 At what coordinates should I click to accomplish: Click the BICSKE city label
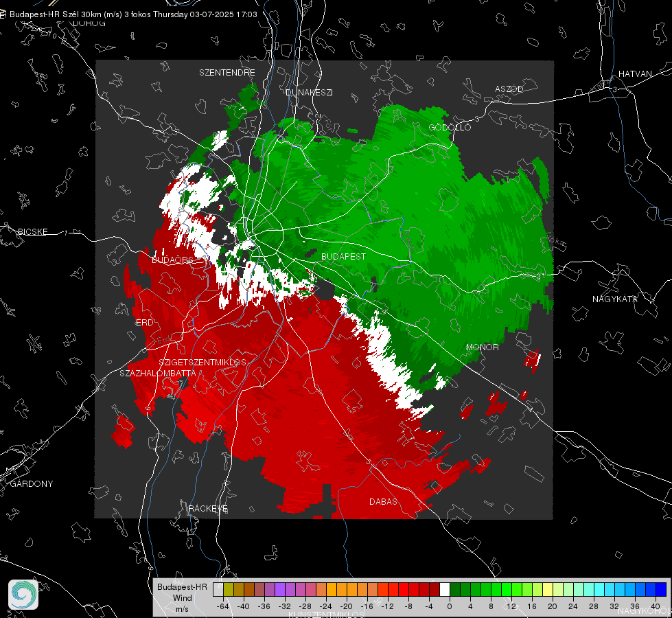tap(32, 231)
